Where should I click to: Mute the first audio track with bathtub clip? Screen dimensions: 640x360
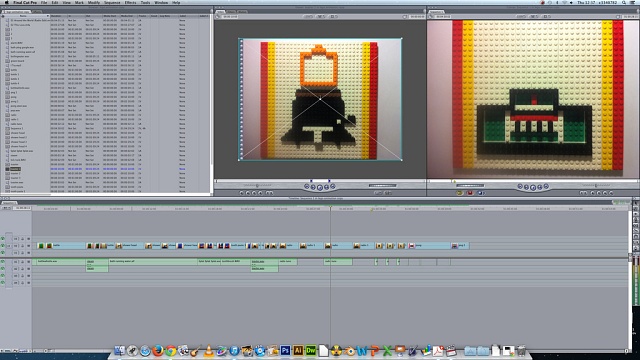pos(3,262)
